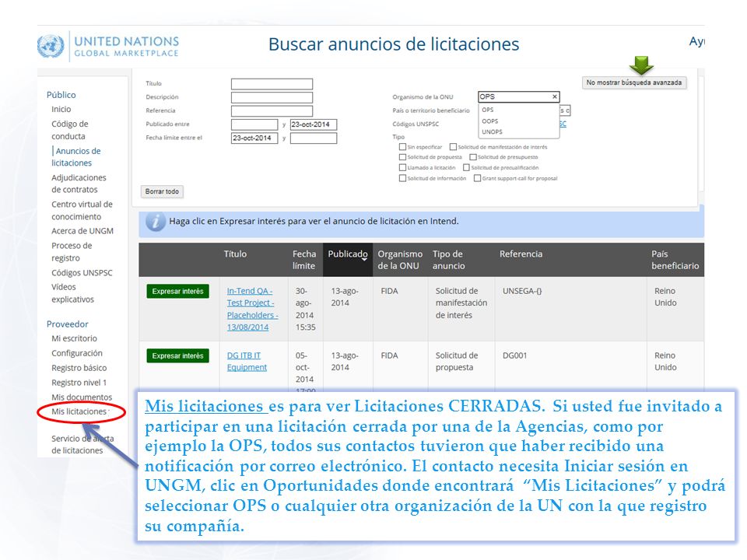Click the Organismo de la ONU column header
Viewport: 747px width, 560px height.
coord(400,260)
